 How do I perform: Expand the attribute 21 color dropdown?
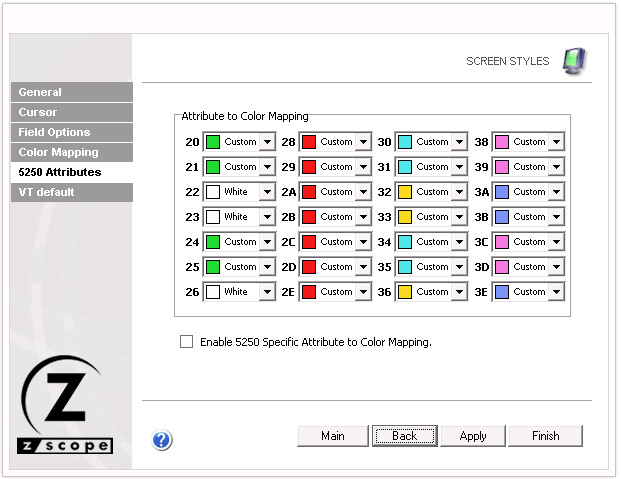(x=267, y=166)
